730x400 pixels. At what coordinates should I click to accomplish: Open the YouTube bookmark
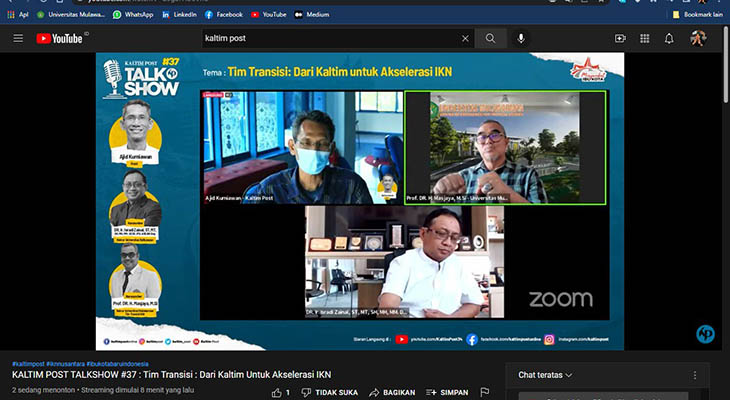[x=269, y=14]
